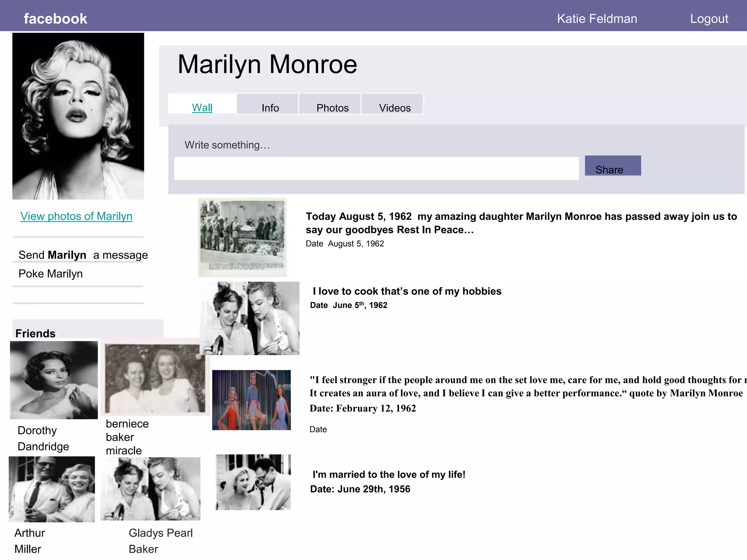Go to the Videos tab
The image size is (747, 560).
[x=395, y=108]
